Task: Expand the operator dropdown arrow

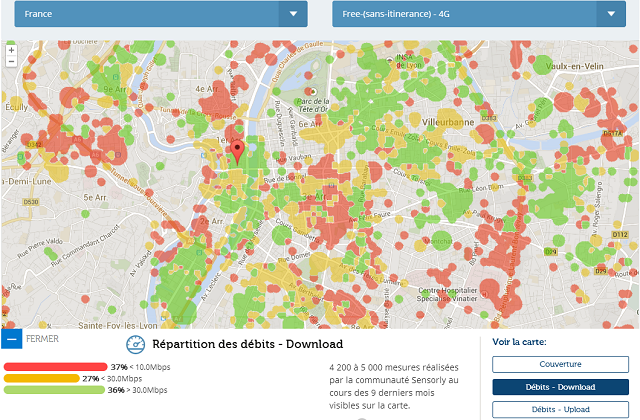Action: point(611,14)
